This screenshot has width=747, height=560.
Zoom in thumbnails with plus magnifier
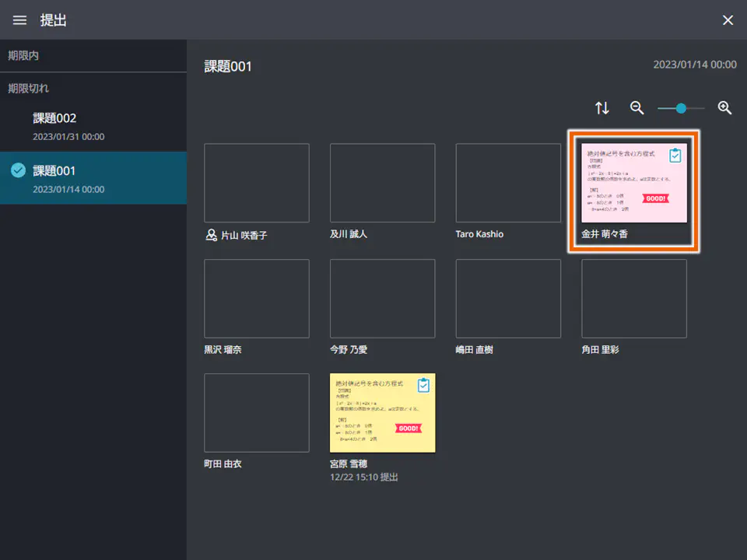[x=724, y=108]
